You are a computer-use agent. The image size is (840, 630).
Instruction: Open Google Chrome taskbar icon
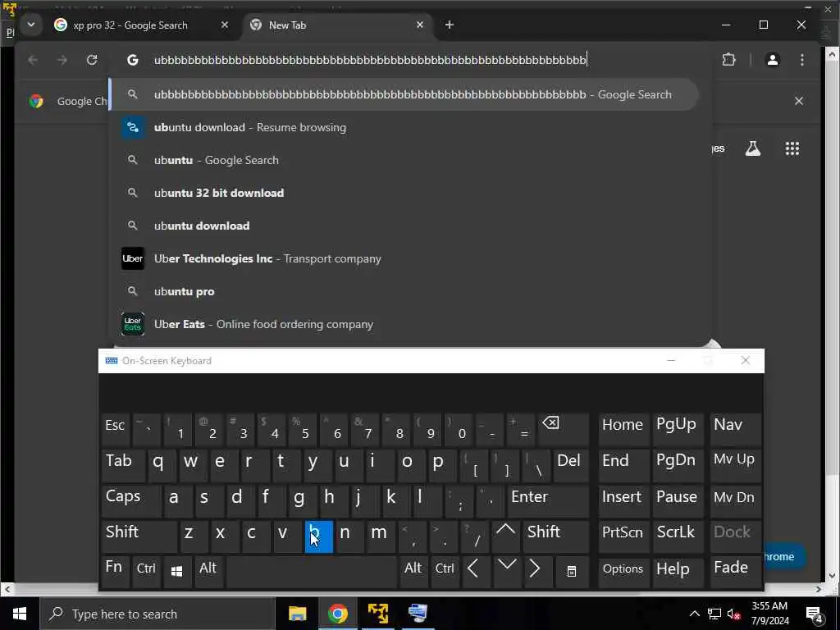click(337, 614)
